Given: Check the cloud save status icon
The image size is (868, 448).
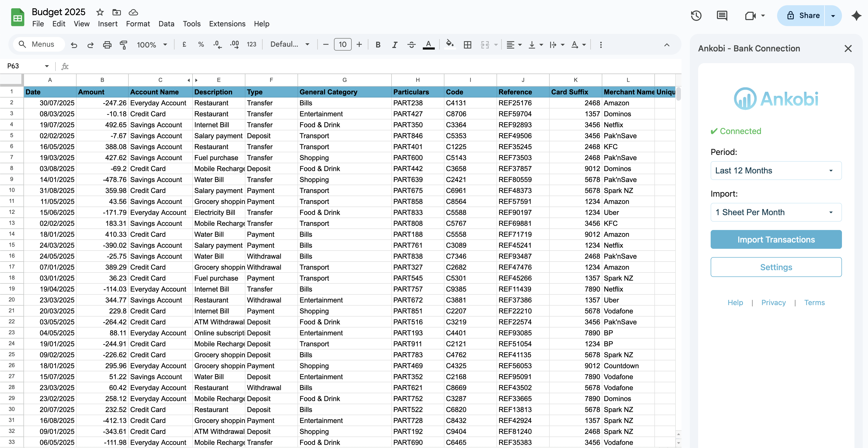Looking at the screenshot, I should coord(133,12).
